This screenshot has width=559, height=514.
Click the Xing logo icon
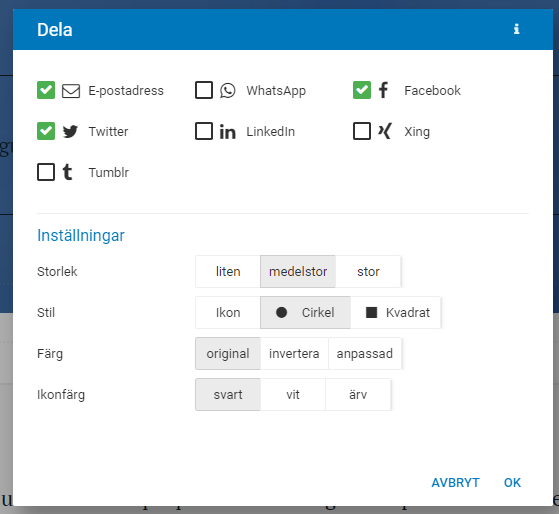coord(385,131)
